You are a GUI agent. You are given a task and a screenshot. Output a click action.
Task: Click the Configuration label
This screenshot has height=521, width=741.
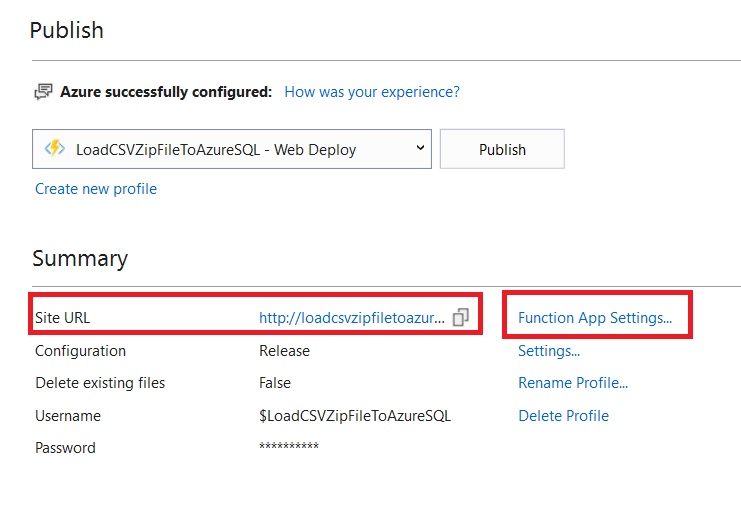(80, 351)
